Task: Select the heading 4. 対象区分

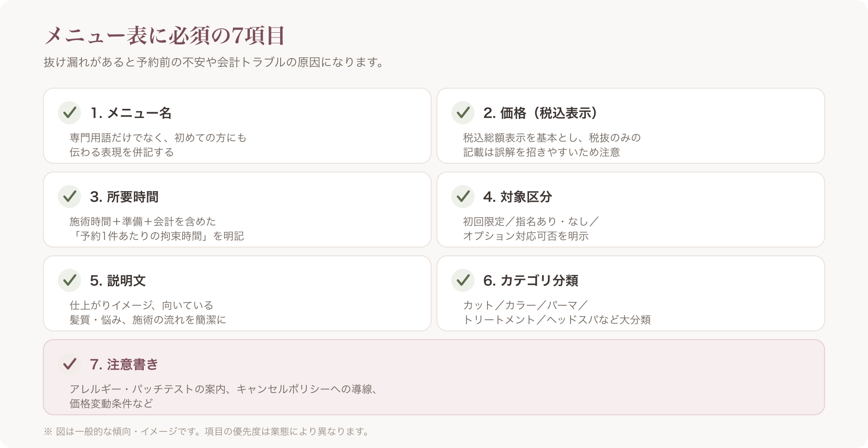Action: [x=517, y=197]
